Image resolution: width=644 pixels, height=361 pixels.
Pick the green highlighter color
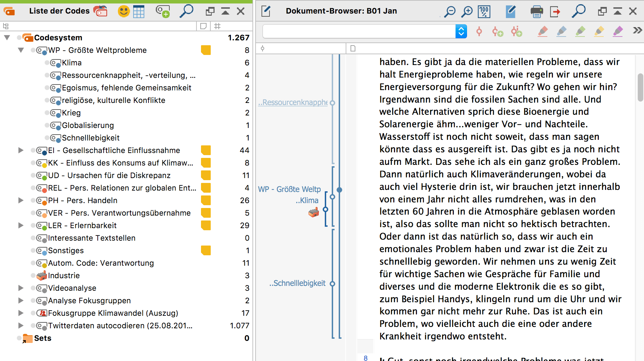click(580, 31)
